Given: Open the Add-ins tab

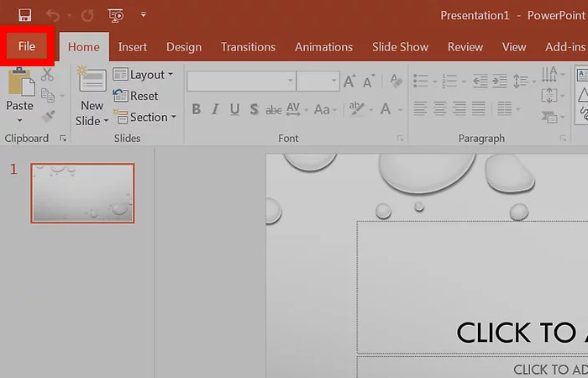Looking at the screenshot, I should pyautogui.click(x=565, y=47).
